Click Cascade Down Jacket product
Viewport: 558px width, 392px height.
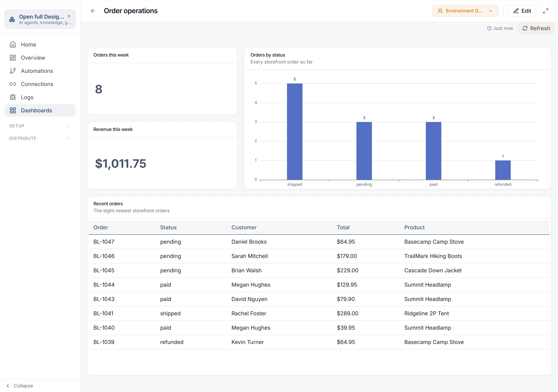tap(433, 271)
